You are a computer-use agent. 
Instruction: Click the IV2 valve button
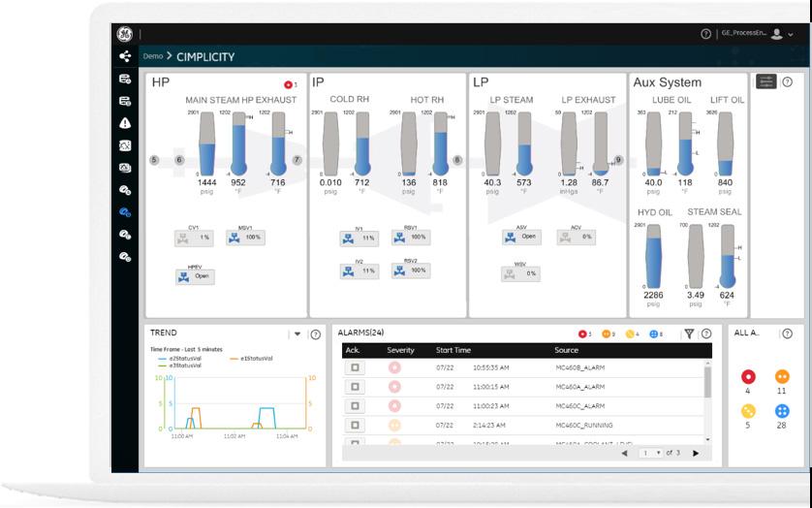click(359, 271)
